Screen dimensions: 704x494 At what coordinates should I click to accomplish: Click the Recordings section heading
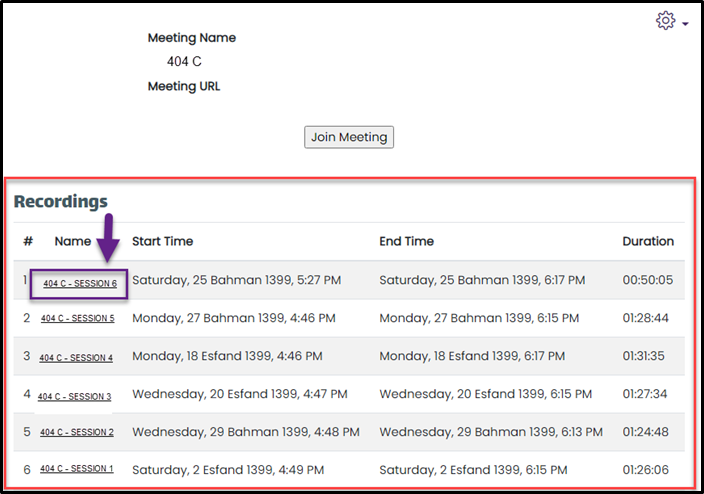(x=60, y=201)
